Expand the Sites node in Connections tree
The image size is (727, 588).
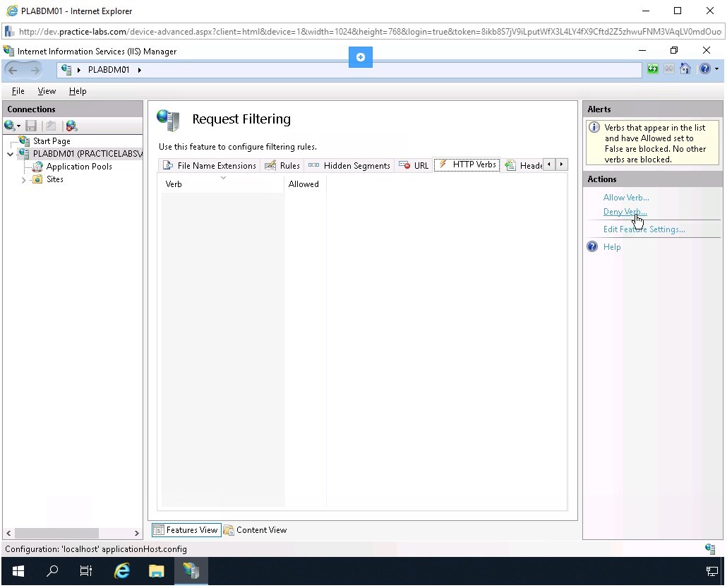[x=23, y=179]
